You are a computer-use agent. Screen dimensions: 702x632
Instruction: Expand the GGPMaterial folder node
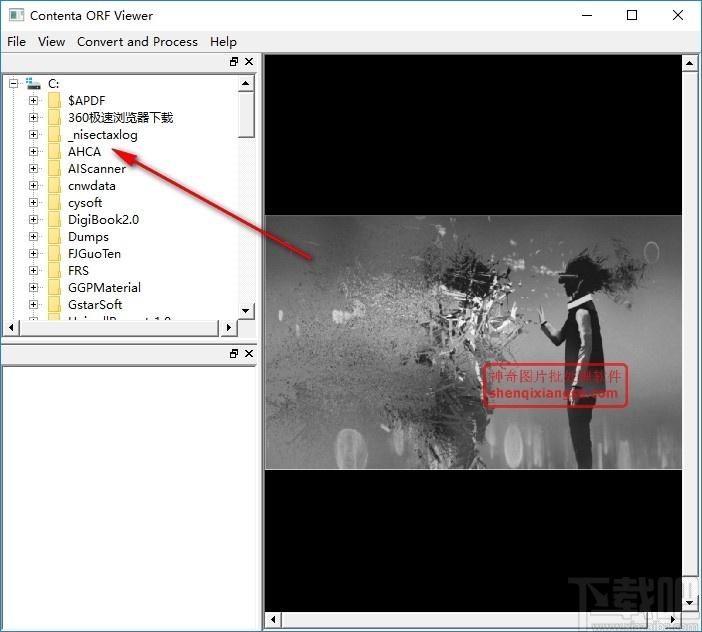(x=33, y=287)
